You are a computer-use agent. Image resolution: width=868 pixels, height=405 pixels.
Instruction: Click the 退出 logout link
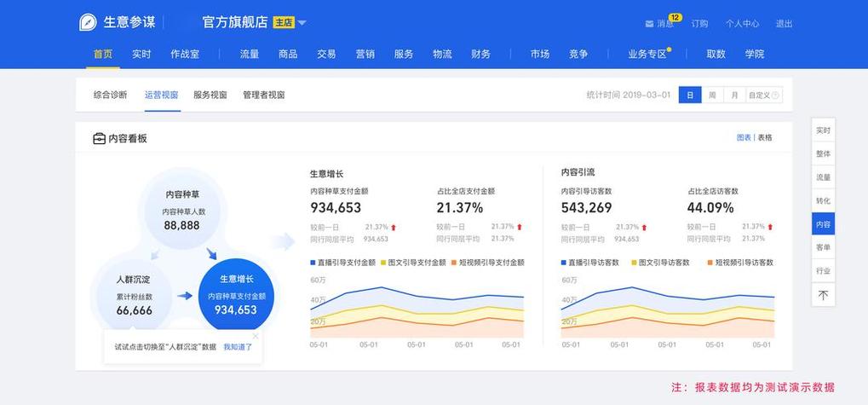pyautogui.click(x=784, y=24)
